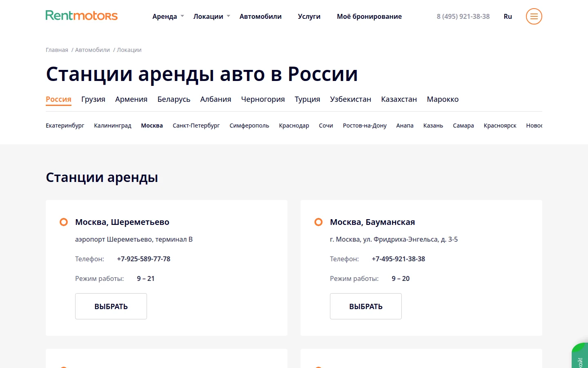Click the orange marker beside Москва, Бауманская
The height and width of the screenshot is (368, 588).
pyautogui.click(x=318, y=222)
